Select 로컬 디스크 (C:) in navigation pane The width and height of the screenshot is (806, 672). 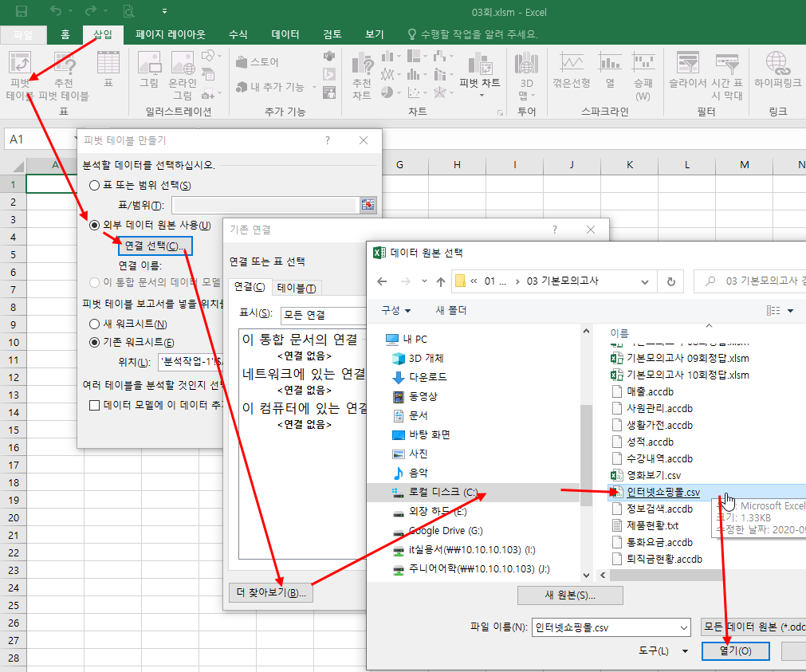442,493
